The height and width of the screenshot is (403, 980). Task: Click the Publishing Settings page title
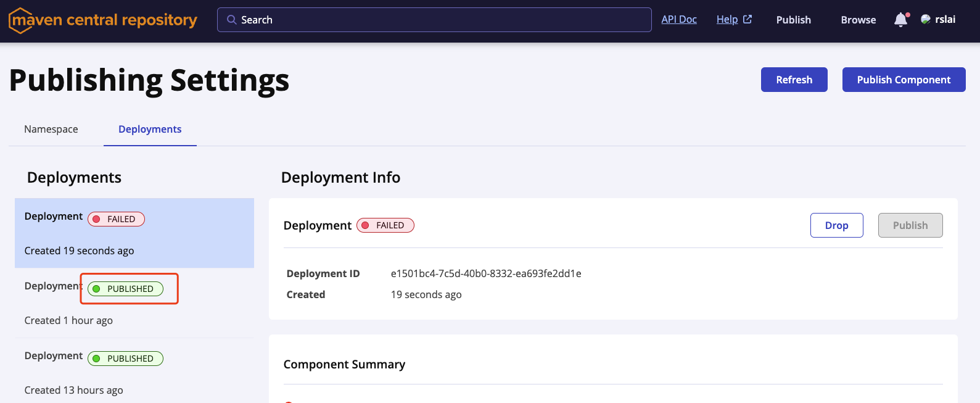(x=149, y=80)
